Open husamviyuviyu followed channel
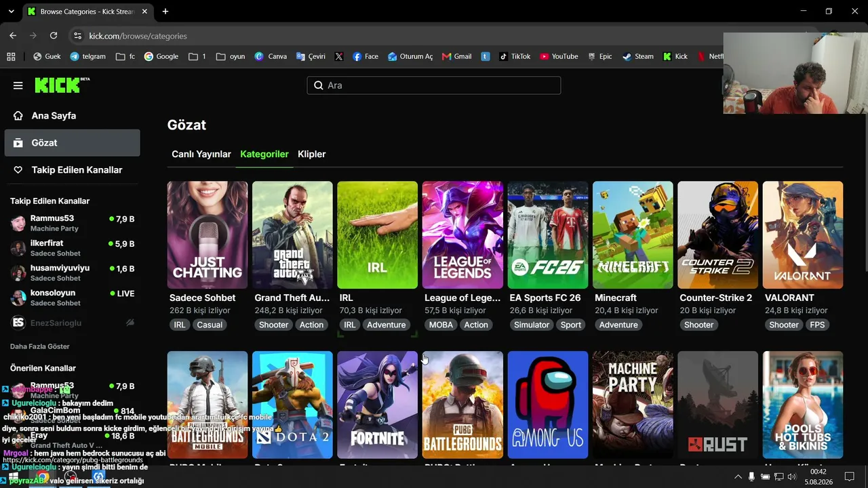Screen dimensions: 868x488 tap(72, 272)
